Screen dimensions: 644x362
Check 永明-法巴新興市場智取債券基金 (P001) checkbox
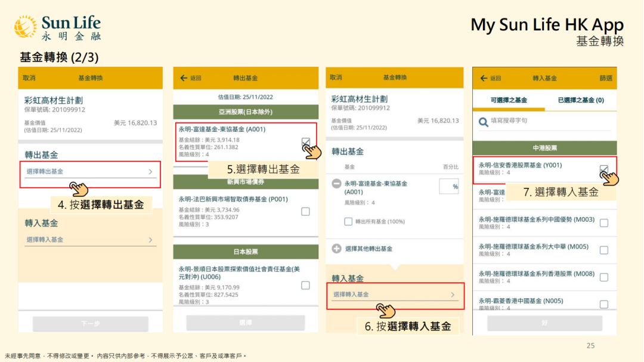[305, 212]
